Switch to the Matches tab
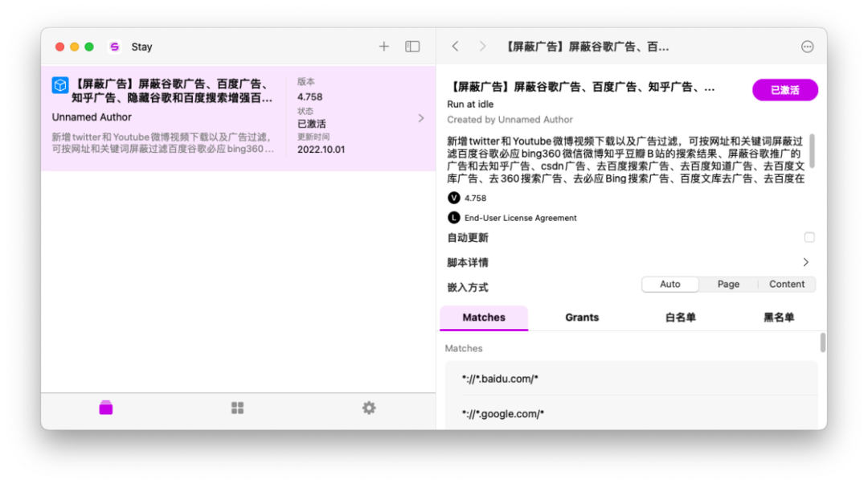The width and height of the screenshot is (868, 484). [484, 318]
